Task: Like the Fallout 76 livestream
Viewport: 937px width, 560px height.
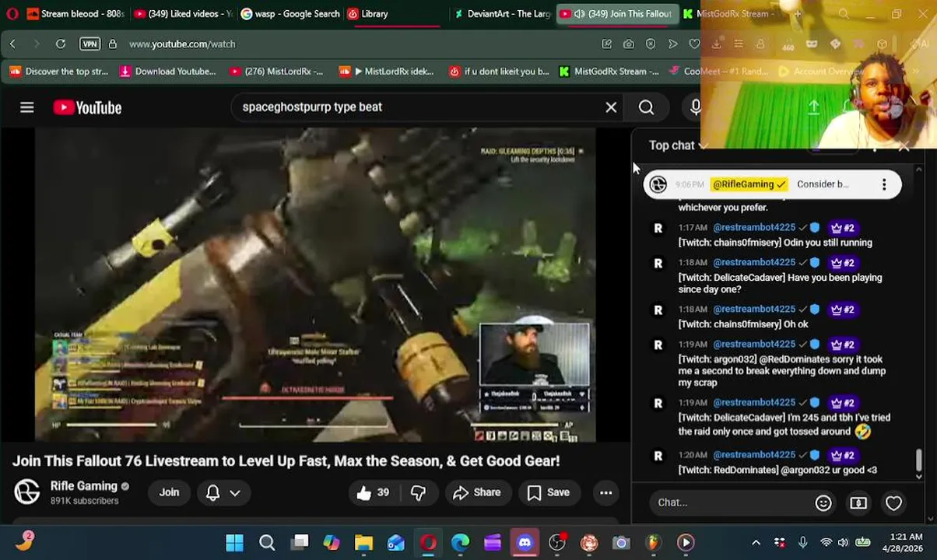Action: pos(372,492)
